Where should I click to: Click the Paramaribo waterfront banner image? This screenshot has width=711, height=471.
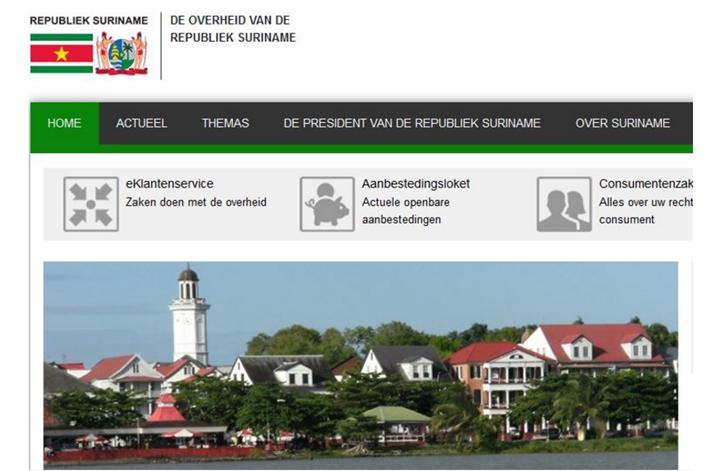pos(360,365)
